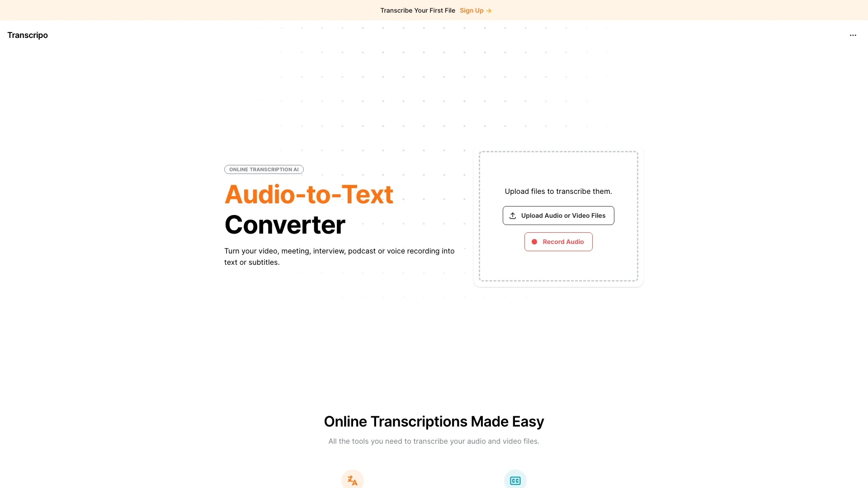Click the upload icon on Upload button
Image resolution: width=868 pixels, height=488 pixels.
(513, 215)
